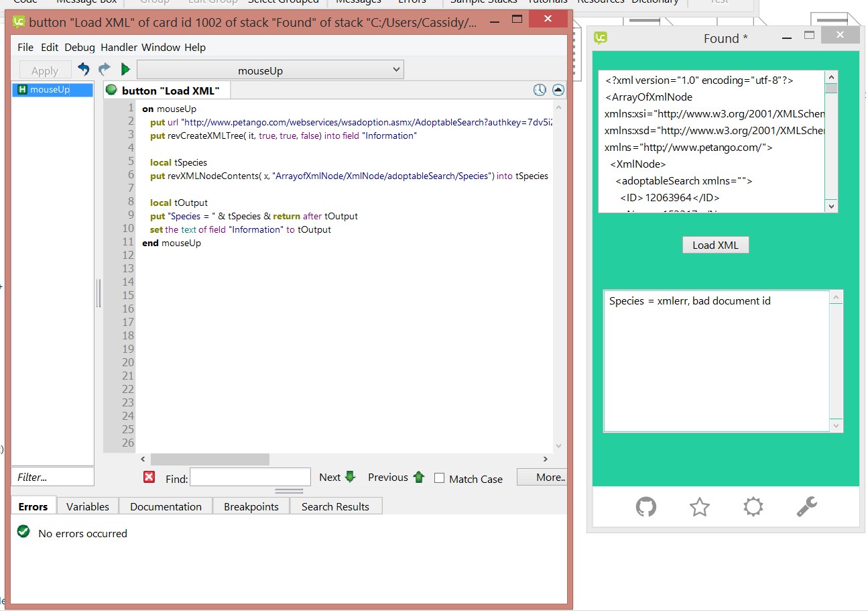The image size is (868, 611).
Task: Select mouseUp in the handler list
Action: [x=50, y=90]
